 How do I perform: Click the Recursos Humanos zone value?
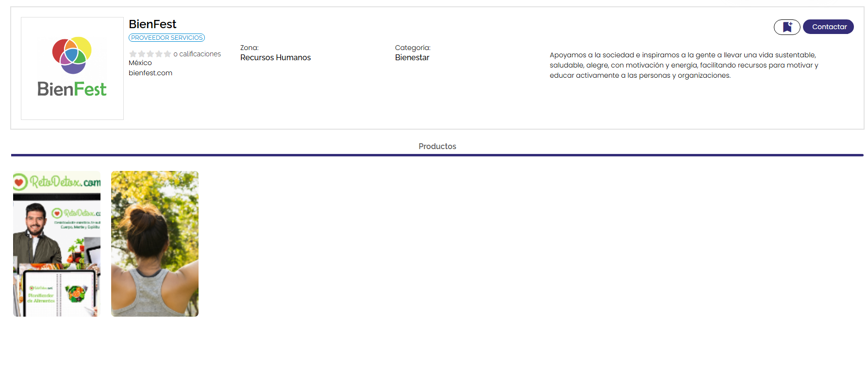click(x=275, y=58)
